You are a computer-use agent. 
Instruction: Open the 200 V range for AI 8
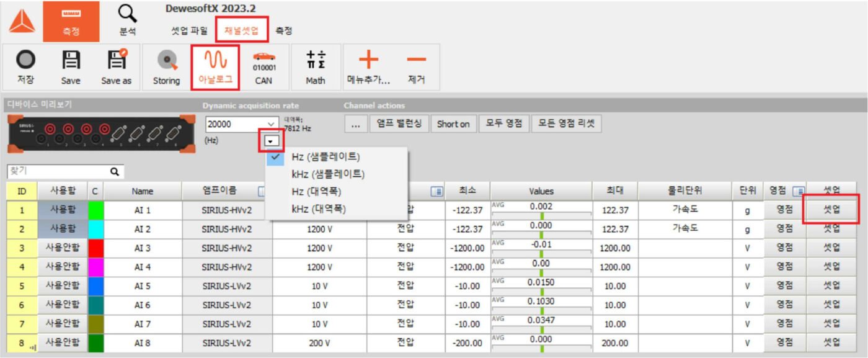click(x=319, y=342)
